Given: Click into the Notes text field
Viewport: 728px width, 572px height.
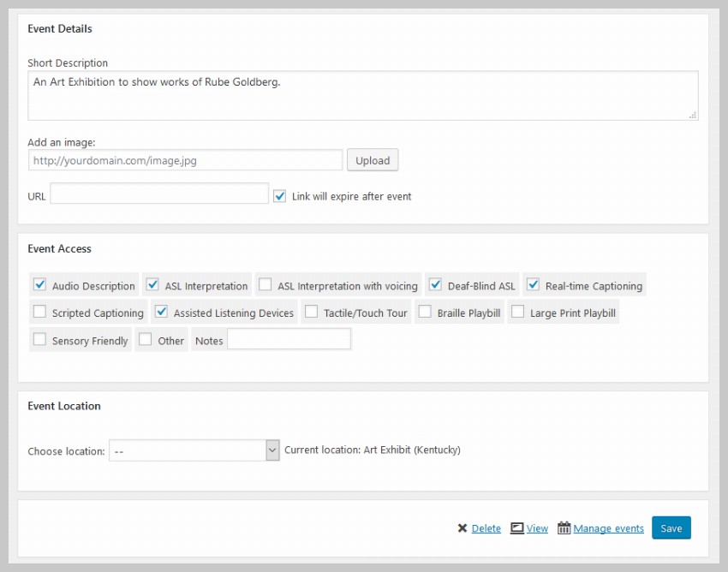Looking at the screenshot, I should [x=289, y=340].
